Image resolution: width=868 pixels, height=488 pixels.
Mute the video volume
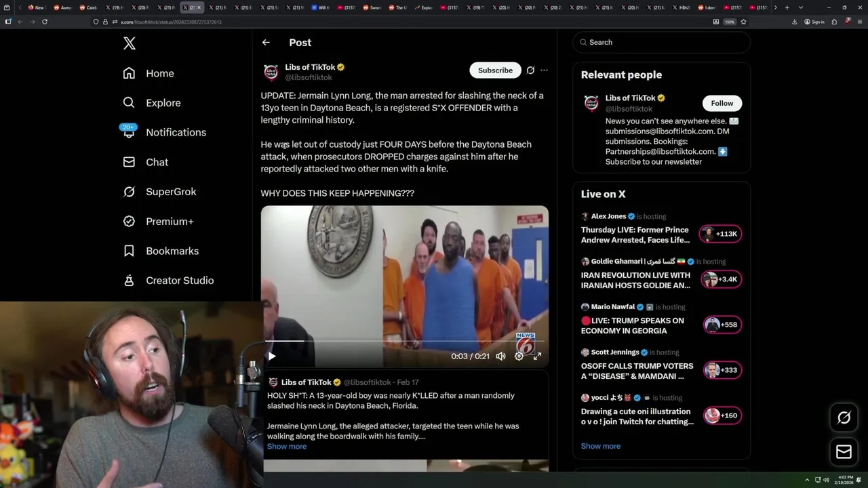click(500, 356)
